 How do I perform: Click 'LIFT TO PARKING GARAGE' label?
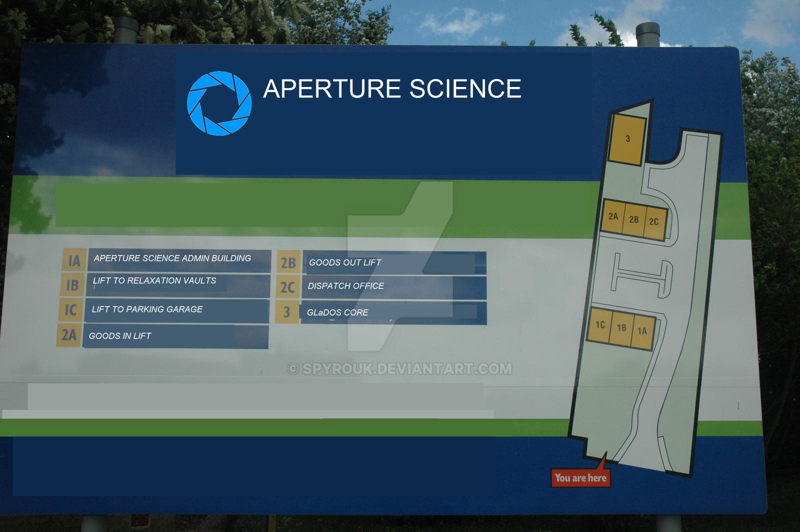pos(147,309)
